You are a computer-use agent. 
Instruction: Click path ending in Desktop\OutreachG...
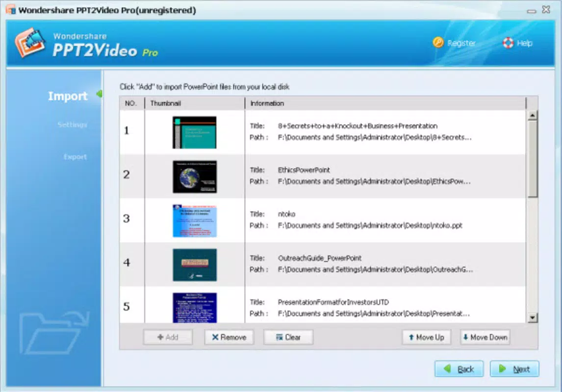375,269
